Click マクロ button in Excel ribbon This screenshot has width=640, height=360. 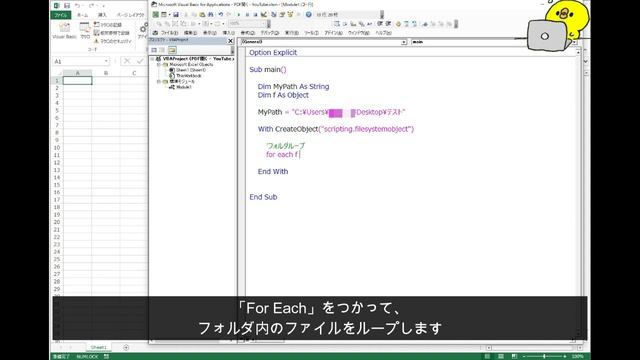click(x=85, y=31)
